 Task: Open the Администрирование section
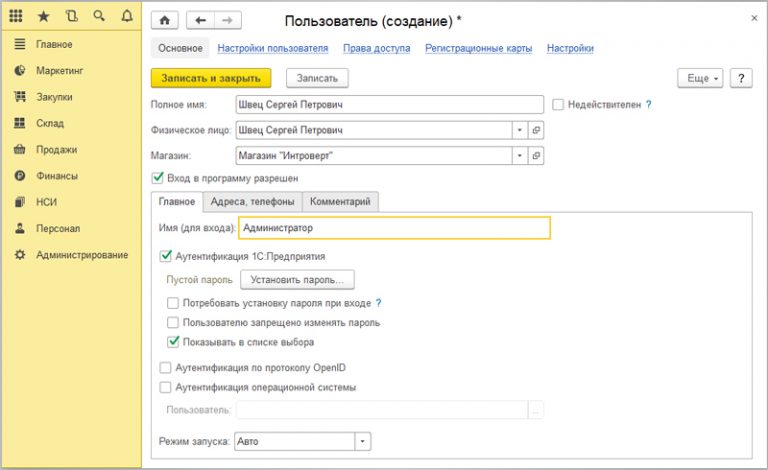point(82,255)
